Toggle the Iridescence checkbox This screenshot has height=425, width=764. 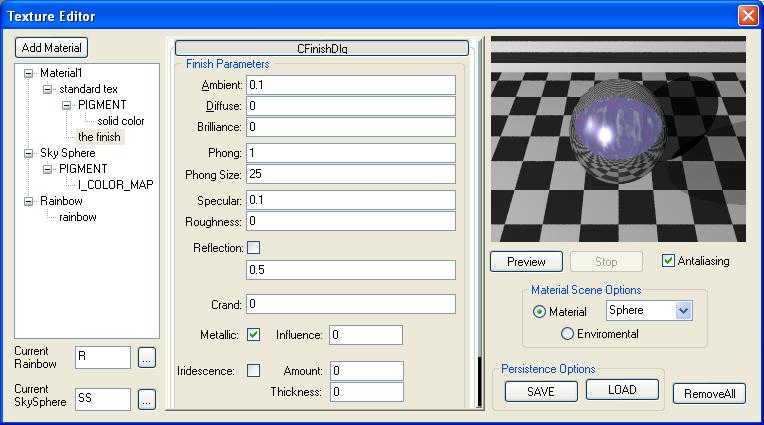pos(253,370)
